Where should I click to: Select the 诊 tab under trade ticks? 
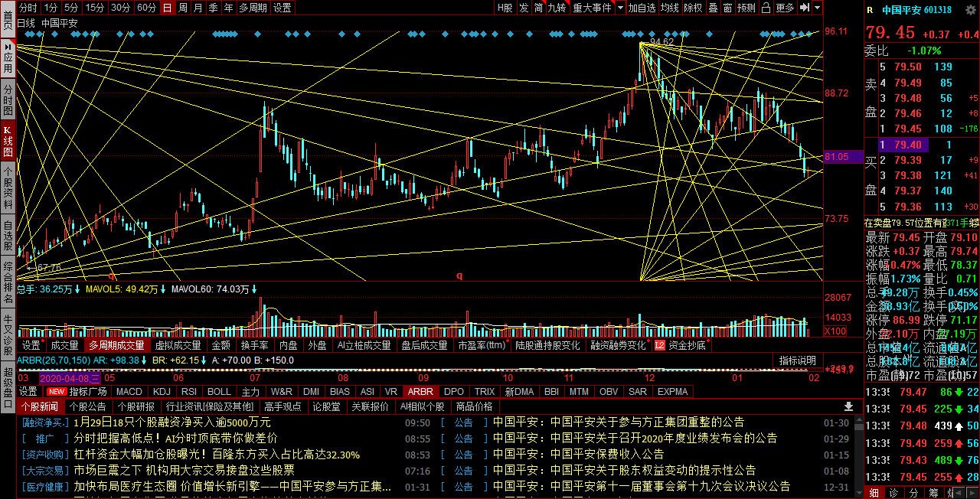point(893,493)
